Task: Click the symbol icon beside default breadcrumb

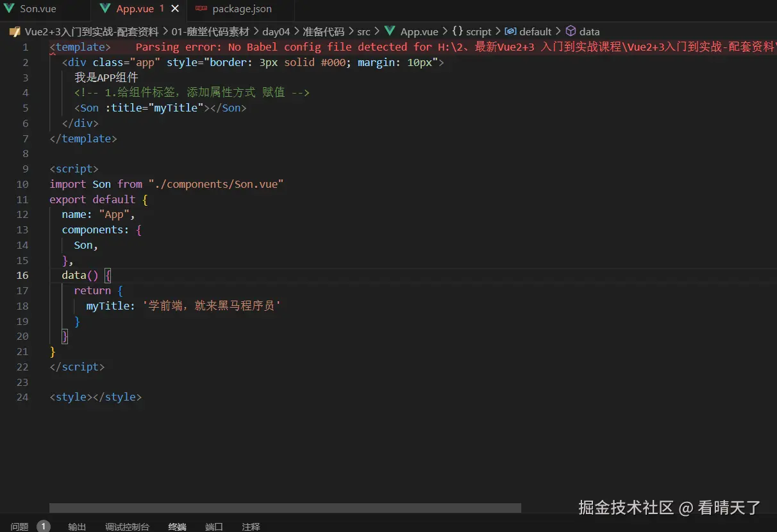Action: pyautogui.click(x=511, y=31)
